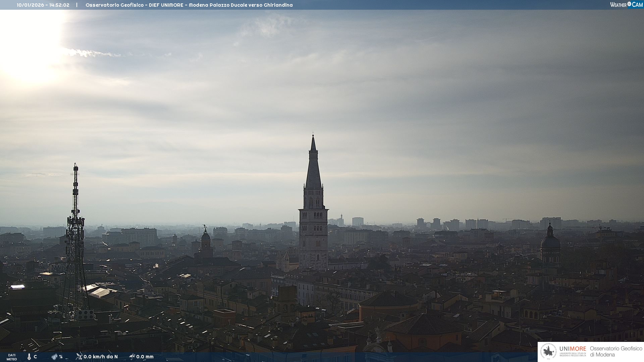This screenshot has width=644, height=362.
Task: Click the WeatherCam logo text
Action: [618, 5]
